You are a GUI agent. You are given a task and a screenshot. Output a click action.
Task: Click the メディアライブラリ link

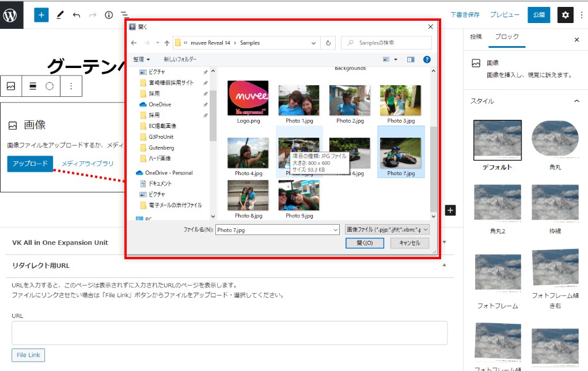[x=88, y=164]
